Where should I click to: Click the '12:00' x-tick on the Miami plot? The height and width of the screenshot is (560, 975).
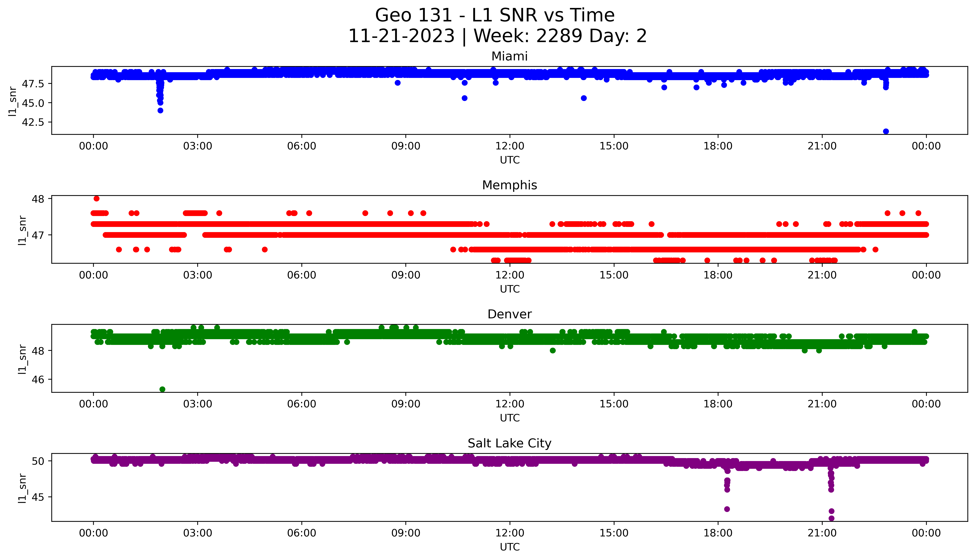point(510,146)
